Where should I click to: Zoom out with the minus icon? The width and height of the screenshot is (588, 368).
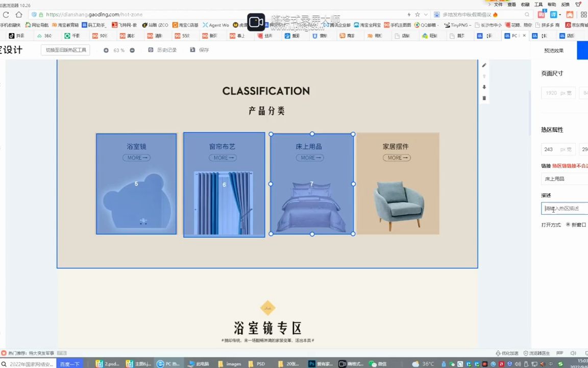coord(132,50)
